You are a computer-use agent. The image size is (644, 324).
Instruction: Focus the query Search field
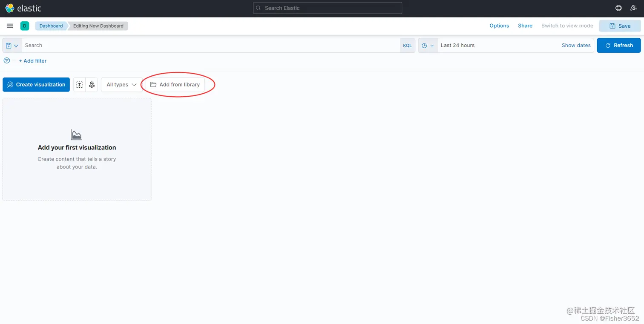click(x=211, y=46)
